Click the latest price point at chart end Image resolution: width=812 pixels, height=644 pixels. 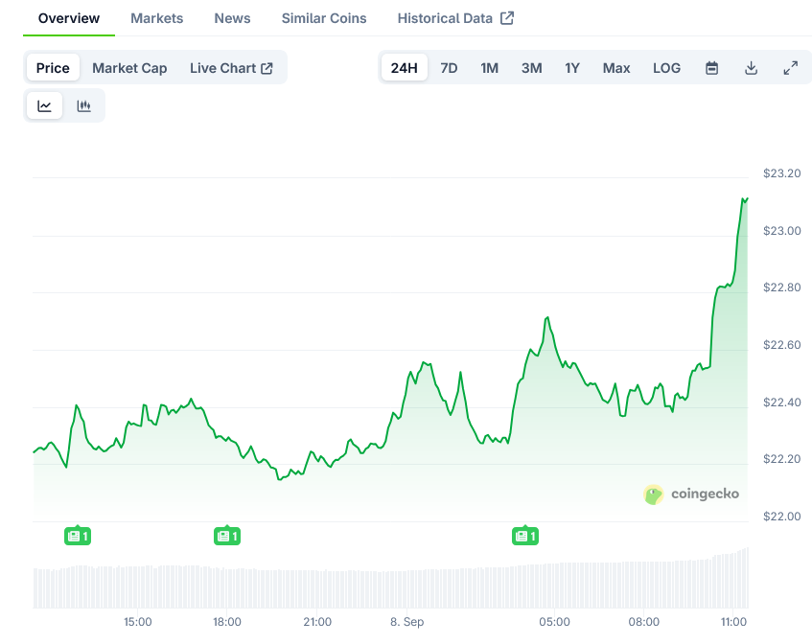point(747,198)
